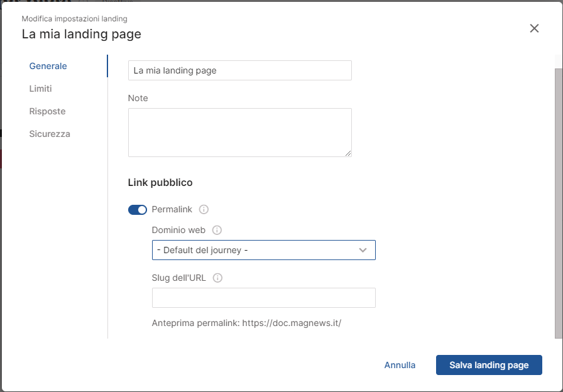The width and height of the screenshot is (563, 392).
Task: Click inside the Note text area
Action: click(239, 132)
